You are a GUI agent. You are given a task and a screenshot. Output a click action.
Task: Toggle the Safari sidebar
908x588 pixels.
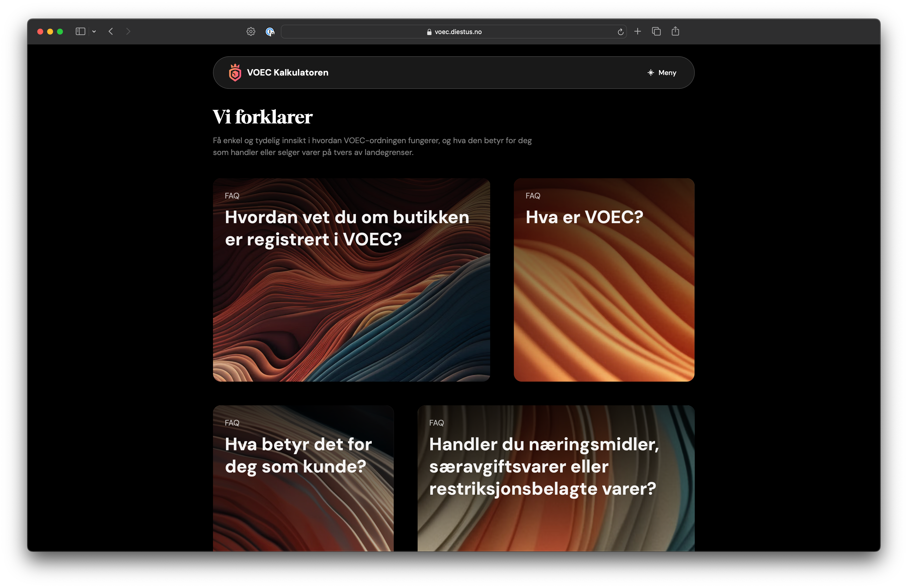80,32
